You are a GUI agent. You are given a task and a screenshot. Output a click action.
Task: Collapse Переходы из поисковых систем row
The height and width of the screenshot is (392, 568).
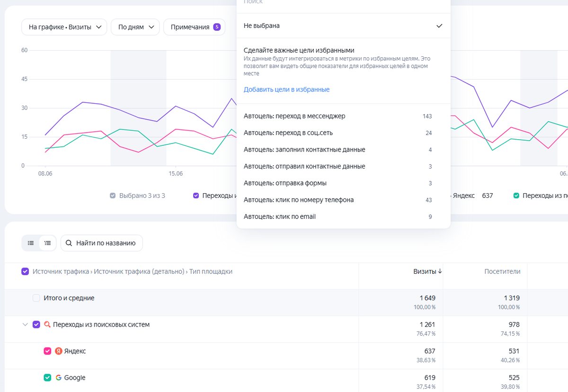tap(25, 325)
